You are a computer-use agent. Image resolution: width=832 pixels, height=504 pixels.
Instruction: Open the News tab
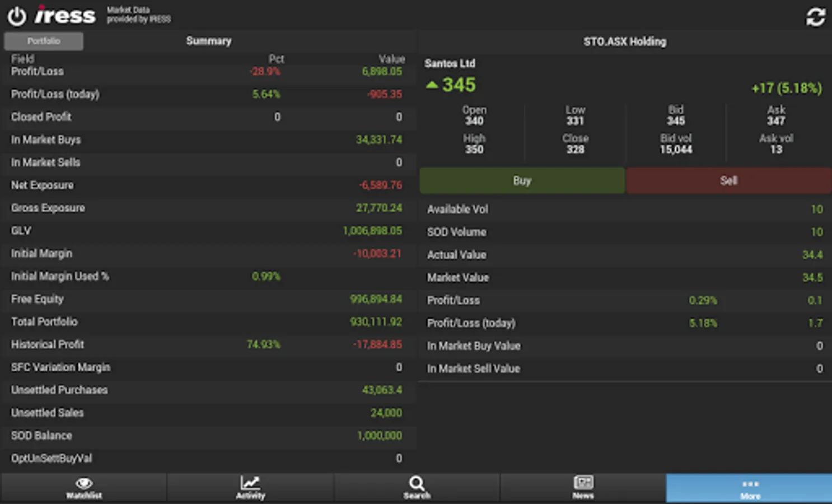pyautogui.click(x=583, y=488)
